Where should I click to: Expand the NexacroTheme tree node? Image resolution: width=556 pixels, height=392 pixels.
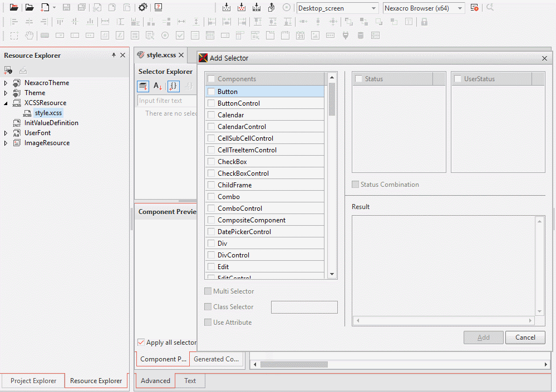[x=6, y=83]
